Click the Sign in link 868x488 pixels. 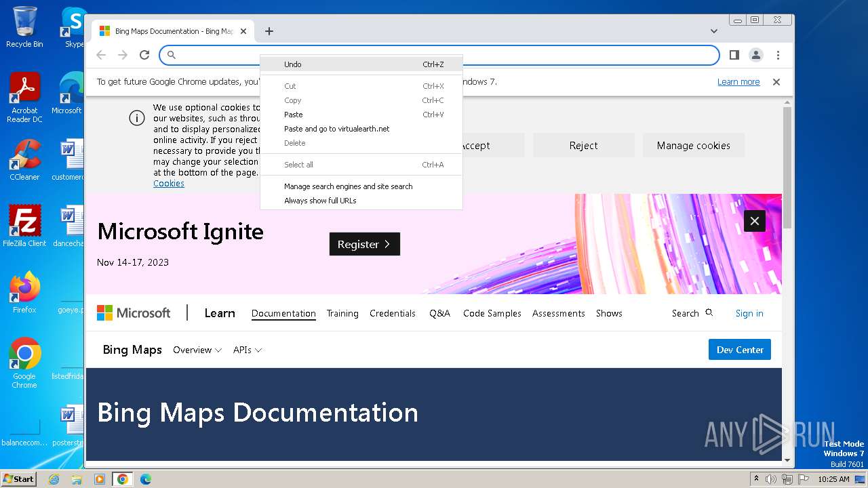coord(749,313)
